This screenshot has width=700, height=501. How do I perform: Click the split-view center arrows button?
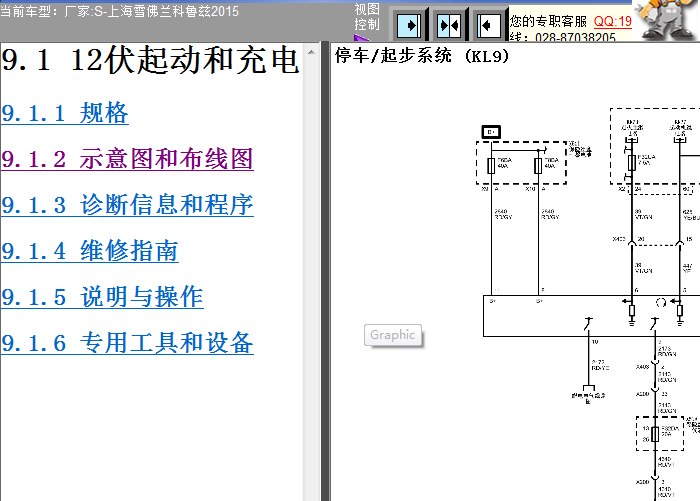point(449,25)
